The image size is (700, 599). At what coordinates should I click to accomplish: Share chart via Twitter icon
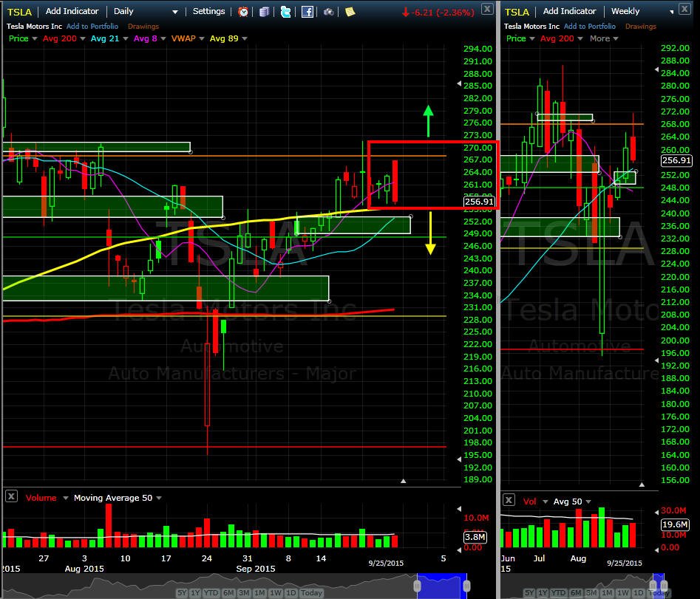pyautogui.click(x=285, y=12)
